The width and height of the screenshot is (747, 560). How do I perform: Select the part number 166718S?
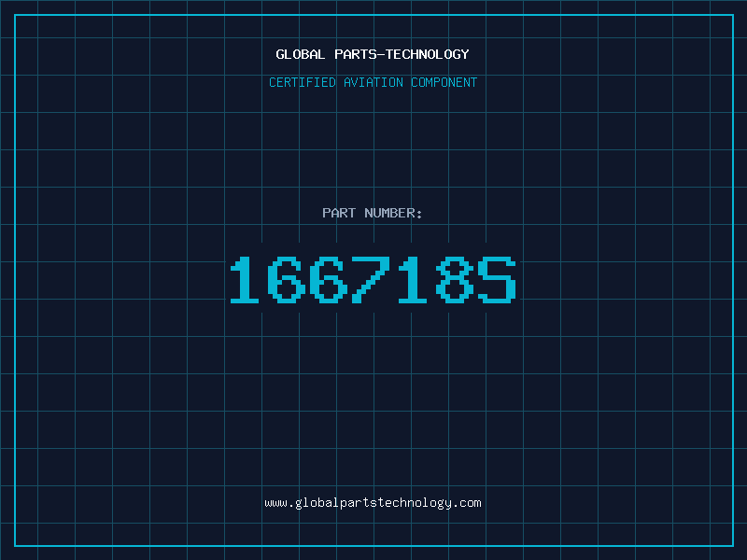point(373,279)
